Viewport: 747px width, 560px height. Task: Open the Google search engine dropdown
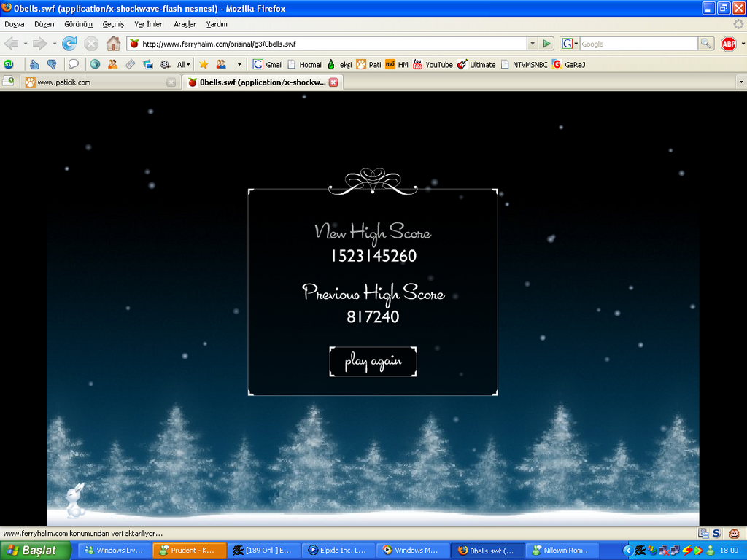(x=570, y=44)
